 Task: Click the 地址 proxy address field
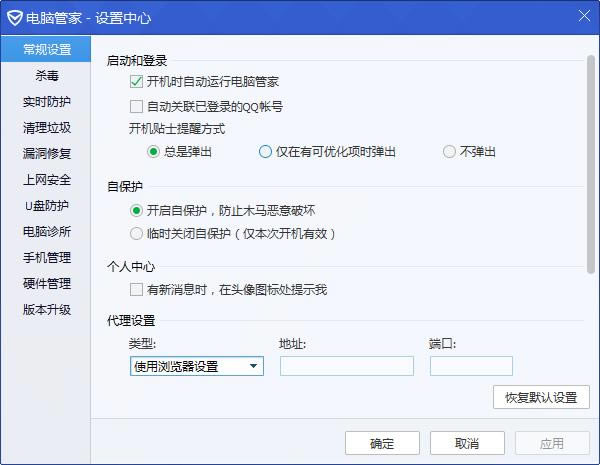(x=347, y=366)
